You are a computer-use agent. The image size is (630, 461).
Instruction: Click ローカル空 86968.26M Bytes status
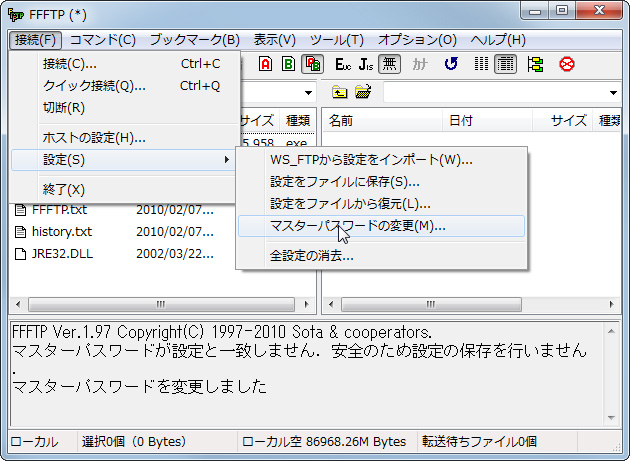(x=324, y=442)
